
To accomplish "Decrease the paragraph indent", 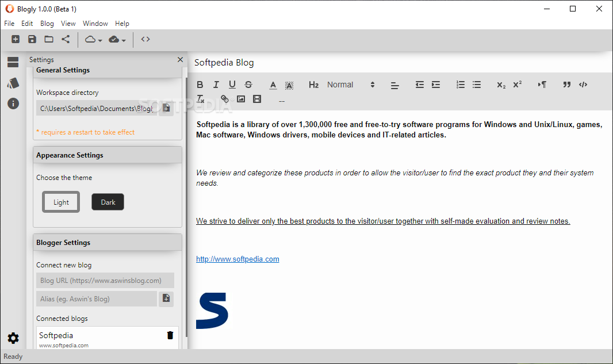I will pyautogui.click(x=419, y=85).
